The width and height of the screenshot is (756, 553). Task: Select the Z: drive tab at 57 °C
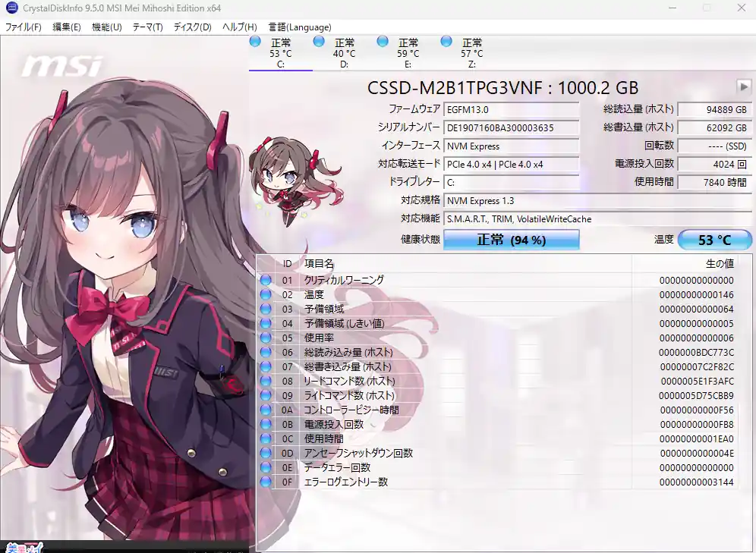click(471, 53)
